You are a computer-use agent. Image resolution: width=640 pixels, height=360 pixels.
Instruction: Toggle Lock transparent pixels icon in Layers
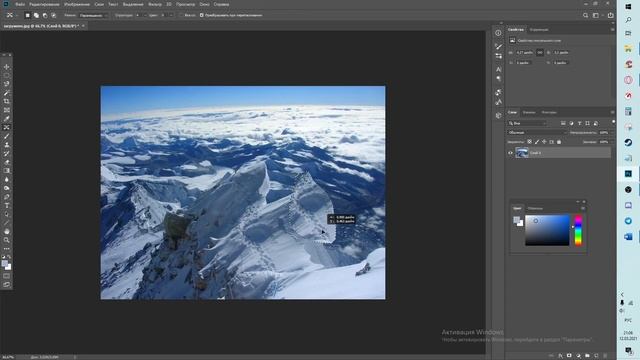tap(529, 142)
